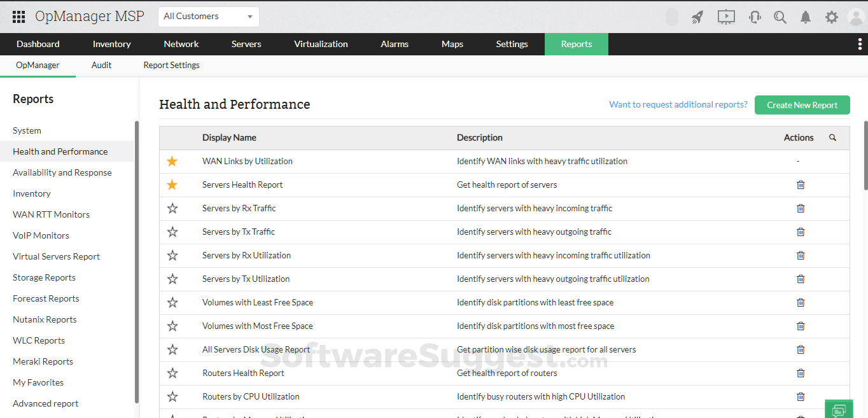The width and height of the screenshot is (868, 418).
Task: Switch to the Audit tab
Action: [x=101, y=65]
